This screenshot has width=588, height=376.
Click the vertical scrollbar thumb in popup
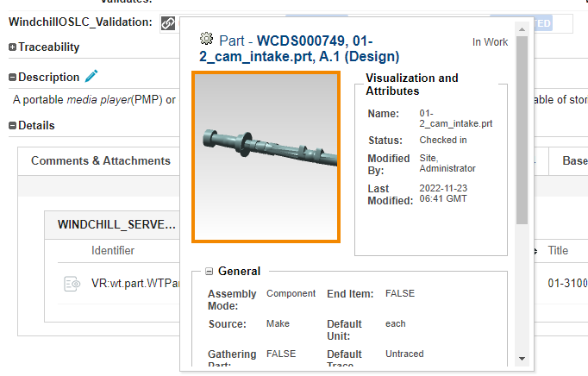(x=522, y=130)
